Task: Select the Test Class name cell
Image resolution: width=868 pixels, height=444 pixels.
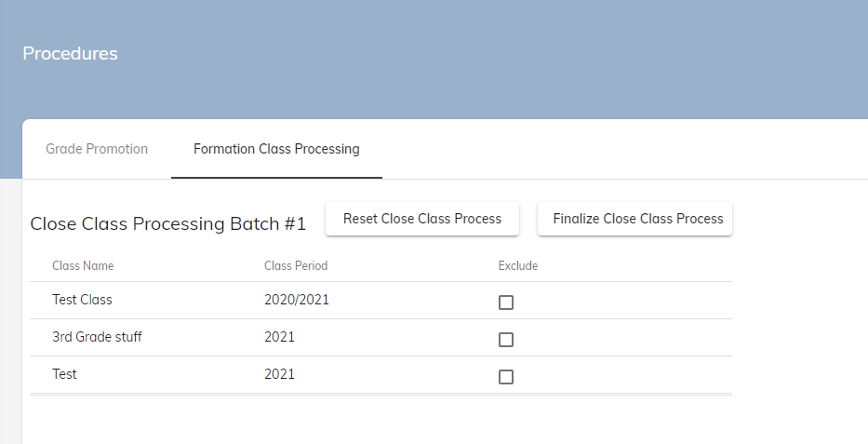Action: [82, 300]
